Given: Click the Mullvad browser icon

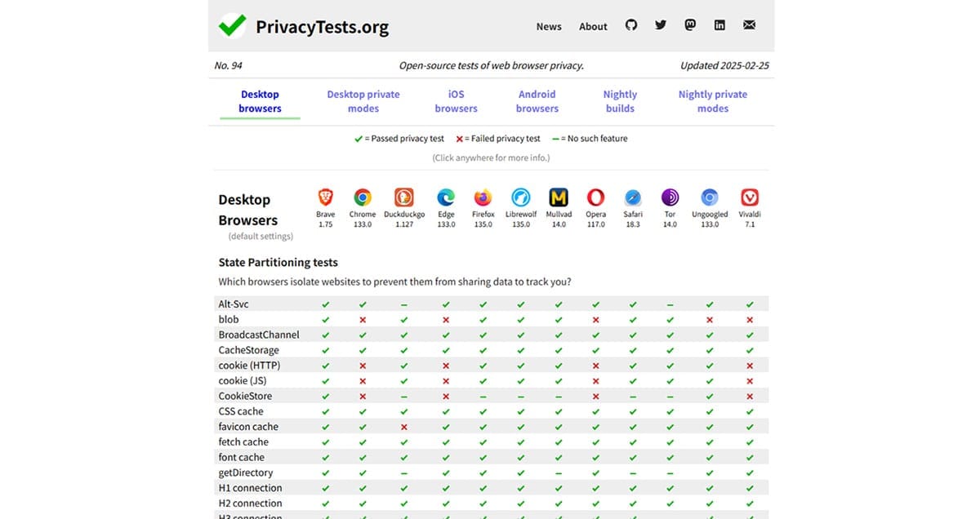Looking at the screenshot, I should click(559, 197).
